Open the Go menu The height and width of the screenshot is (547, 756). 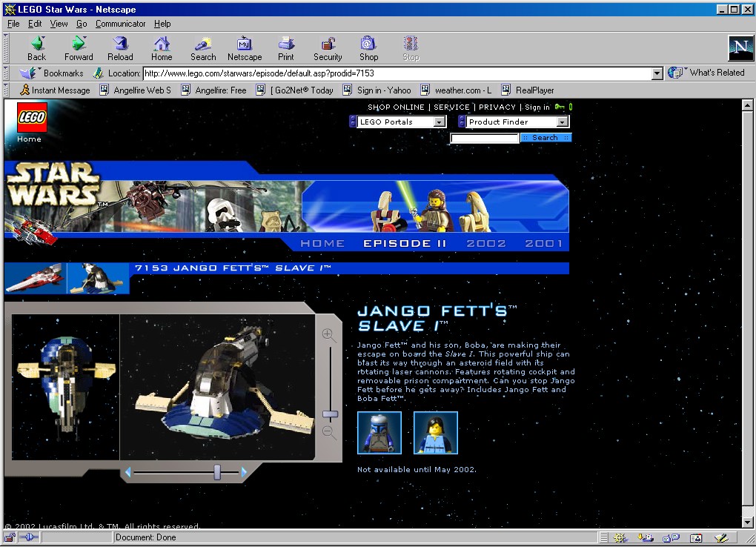[82, 24]
